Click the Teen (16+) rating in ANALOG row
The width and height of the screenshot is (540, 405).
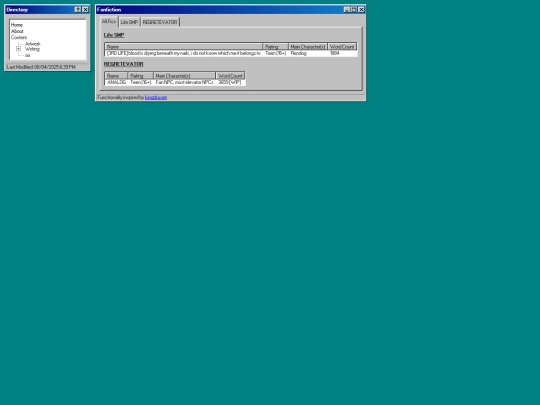[x=141, y=82]
